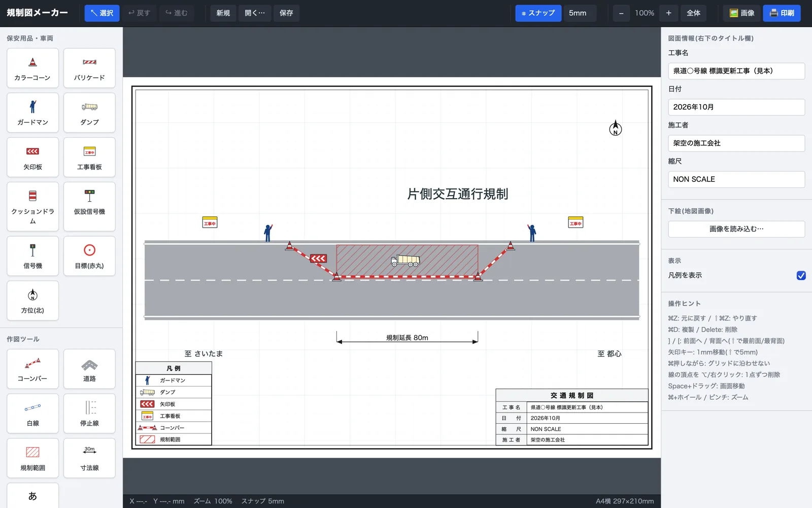Screen dimensions: 812x508
Task: Zoom out with the minus button
Action: [621, 13]
